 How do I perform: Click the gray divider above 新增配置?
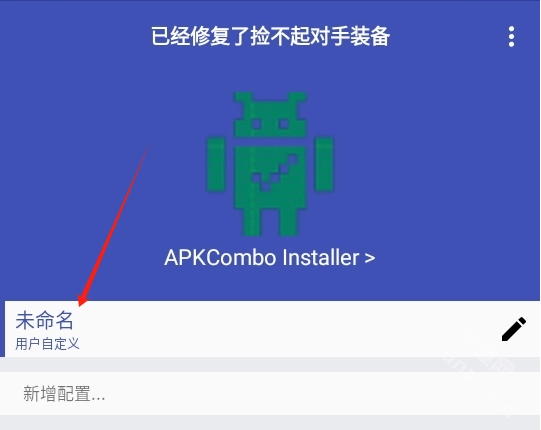pos(270,364)
